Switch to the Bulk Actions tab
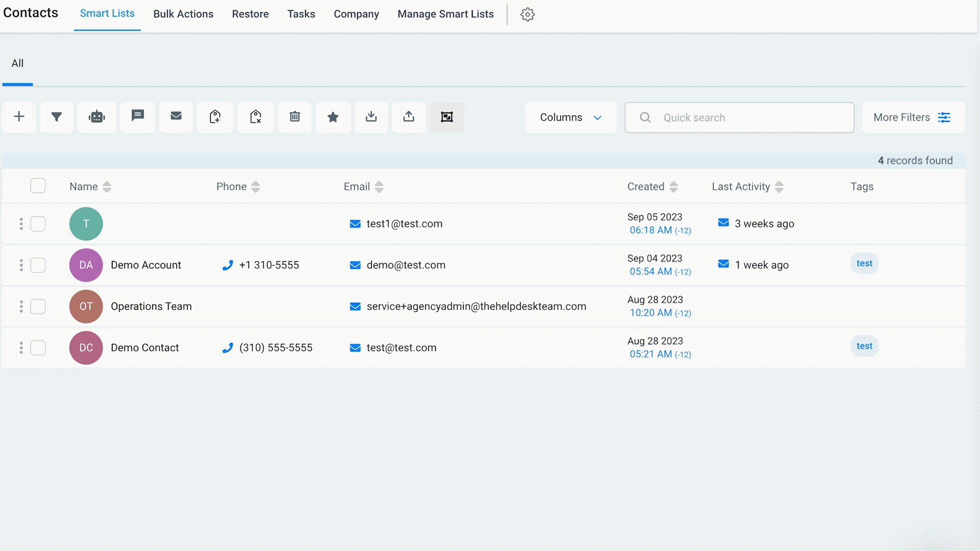 coord(183,14)
